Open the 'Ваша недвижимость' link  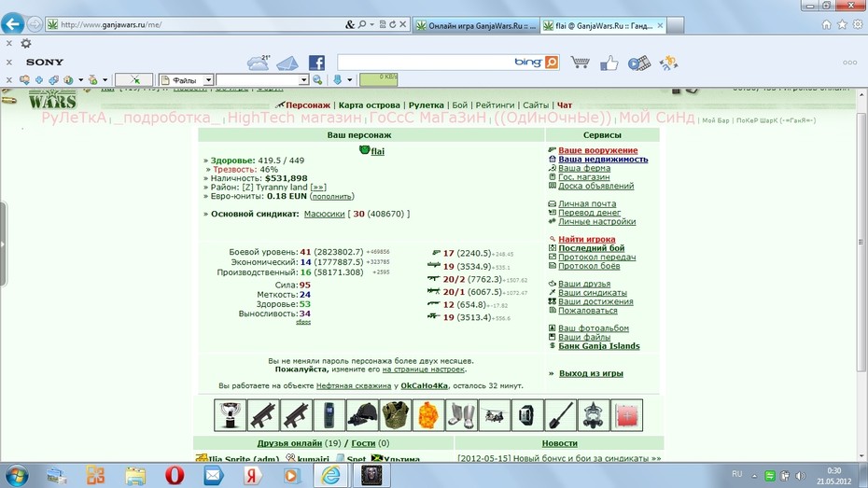coord(603,160)
